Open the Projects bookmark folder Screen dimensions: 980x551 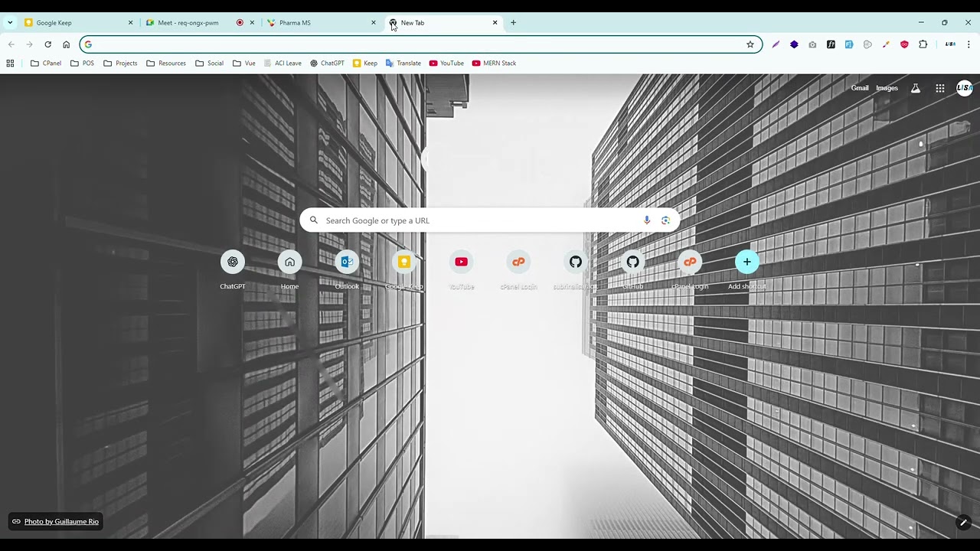pyautogui.click(x=120, y=64)
